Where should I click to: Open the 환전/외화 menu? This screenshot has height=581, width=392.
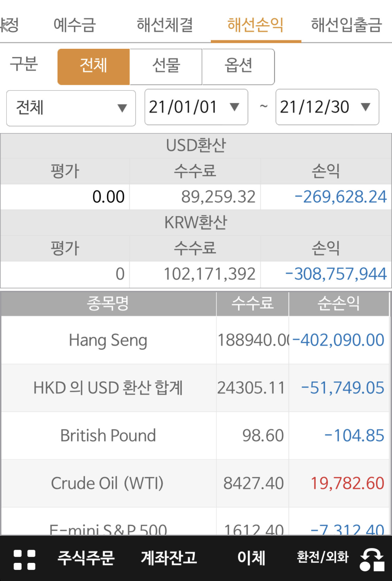pyautogui.click(x=322, y=557)
